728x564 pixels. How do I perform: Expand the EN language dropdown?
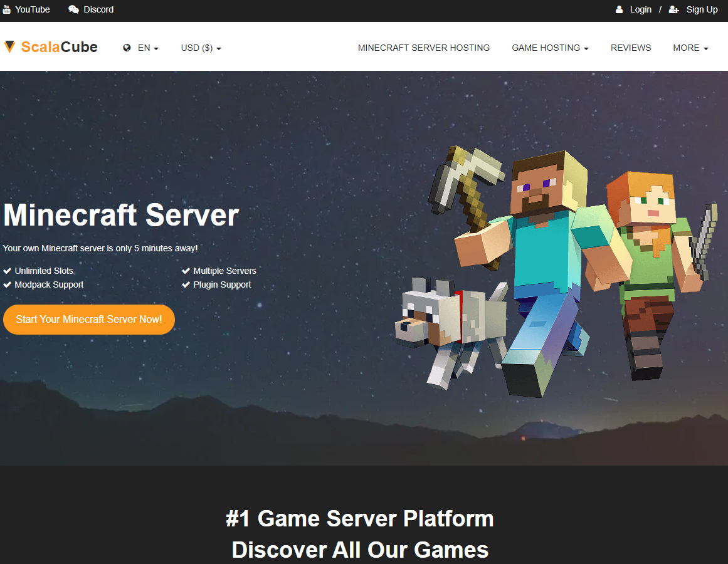coord(148,48)
